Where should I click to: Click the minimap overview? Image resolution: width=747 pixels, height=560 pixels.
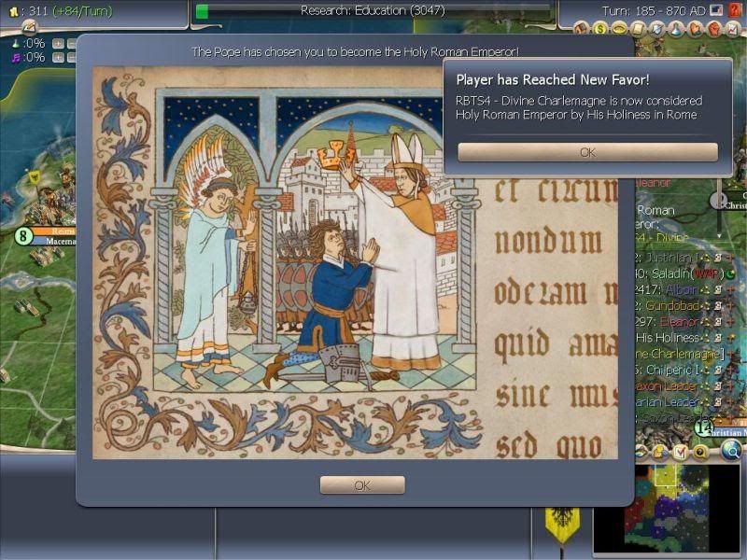coord(666,509)
